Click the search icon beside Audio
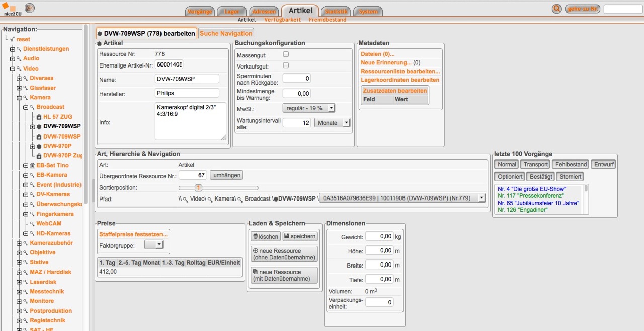The image size is (644, 331). (19, 58)
